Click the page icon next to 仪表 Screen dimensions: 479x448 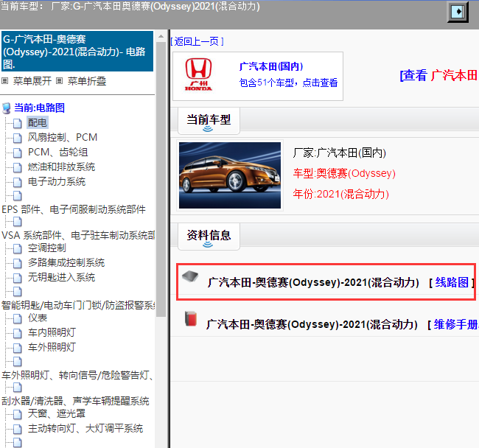(x=18, y=318)
